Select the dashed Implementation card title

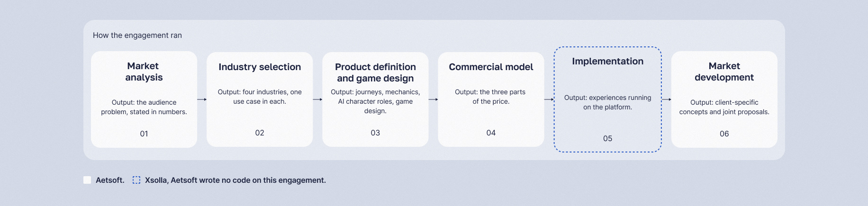(x=607, y=61)
